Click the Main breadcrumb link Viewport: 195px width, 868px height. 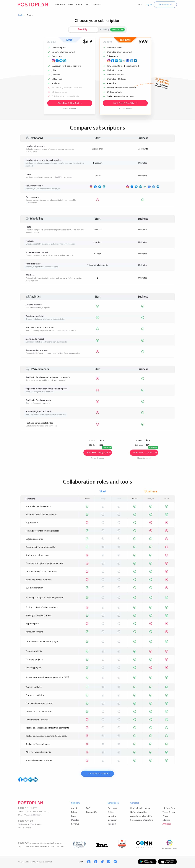(x=20, y=15)
